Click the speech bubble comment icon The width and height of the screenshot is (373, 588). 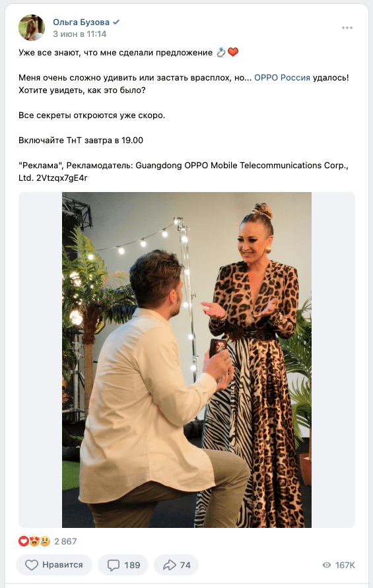[x=114, y=565]
